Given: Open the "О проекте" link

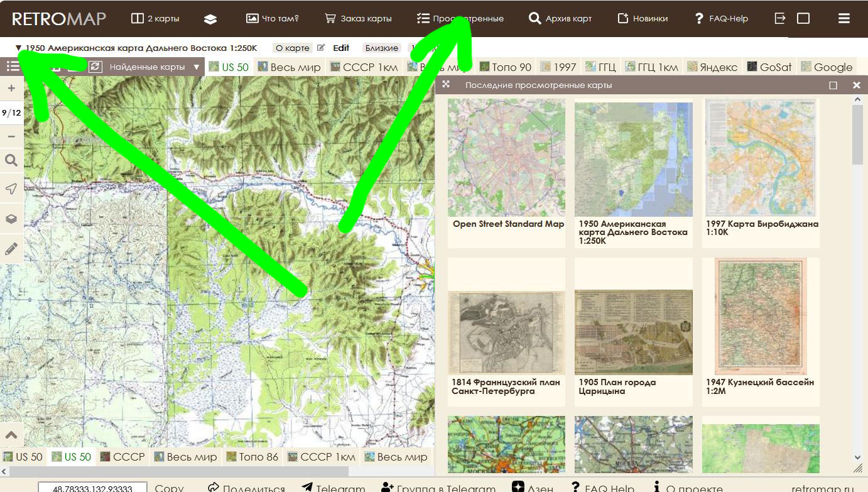Looking at the screenshot, I should click(688, 488).
